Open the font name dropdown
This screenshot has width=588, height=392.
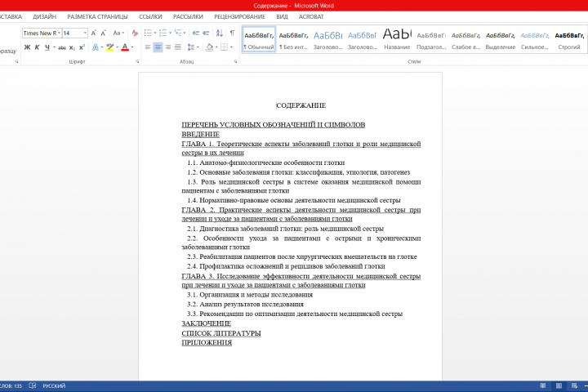pos(59,33)
